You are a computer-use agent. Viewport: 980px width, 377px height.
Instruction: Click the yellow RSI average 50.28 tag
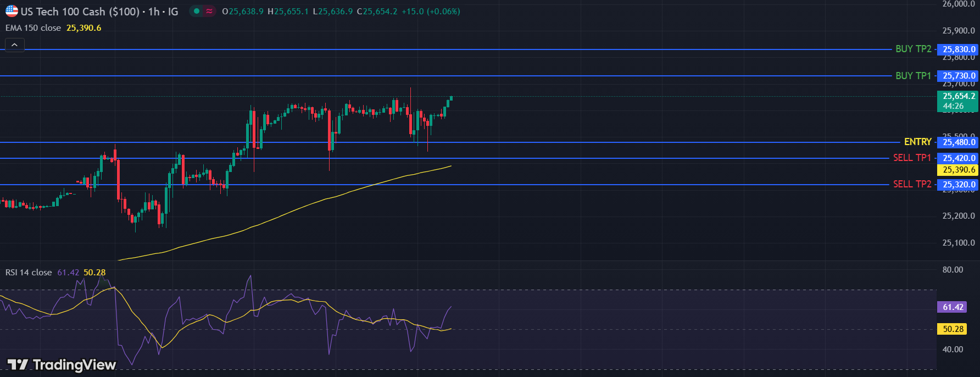pyautogui.click(x=953, y=329)
